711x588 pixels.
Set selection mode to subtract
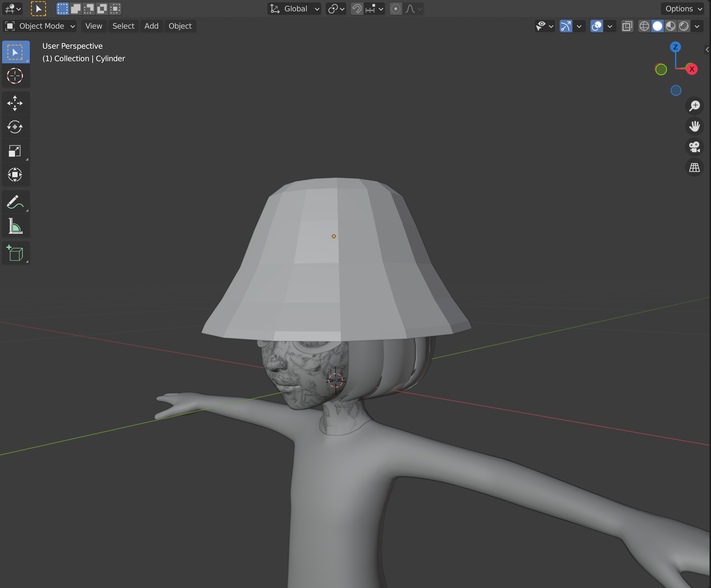click(x=89, y=8)
